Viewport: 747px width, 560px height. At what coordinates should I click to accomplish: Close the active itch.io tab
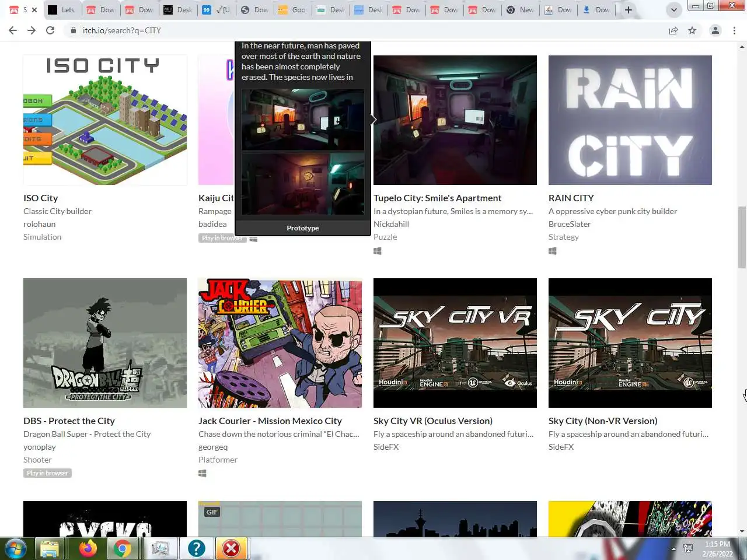(x=34, y=10)
